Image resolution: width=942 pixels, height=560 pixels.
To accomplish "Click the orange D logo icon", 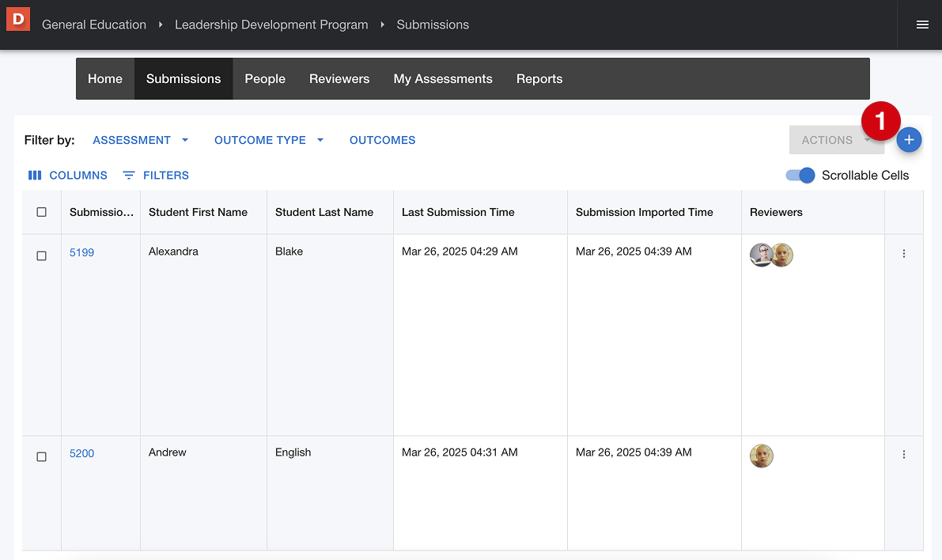I will coord(17,18).
